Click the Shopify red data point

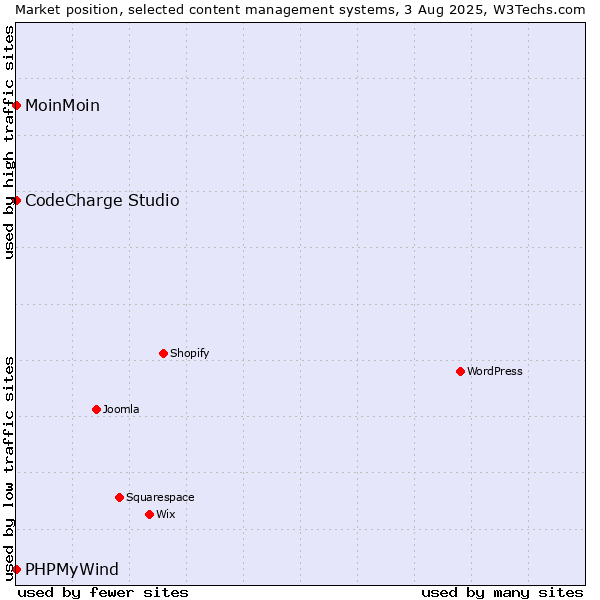point(163,354)
